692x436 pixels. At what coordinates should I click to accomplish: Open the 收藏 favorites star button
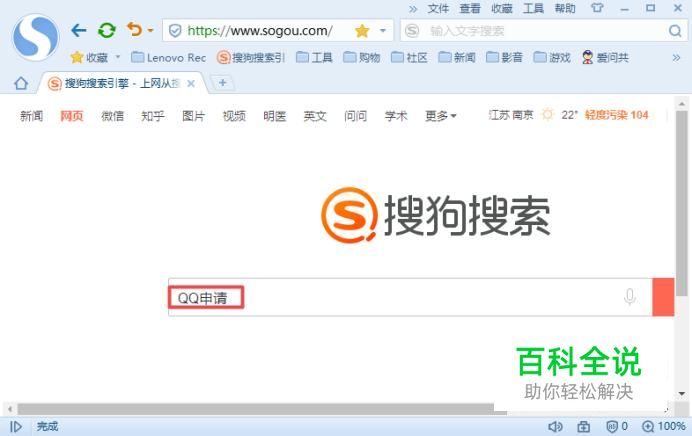[x=89, y=57]
